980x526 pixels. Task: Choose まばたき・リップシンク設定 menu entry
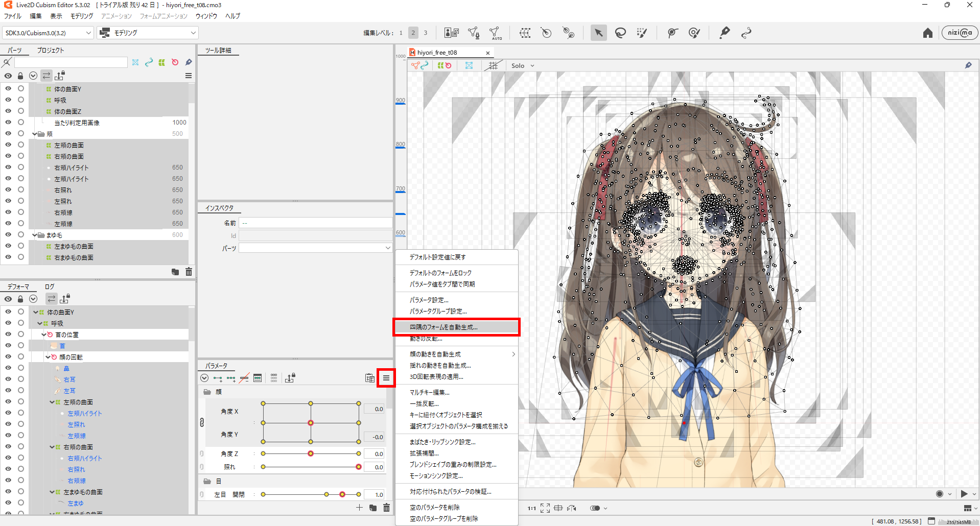(457, 442)
